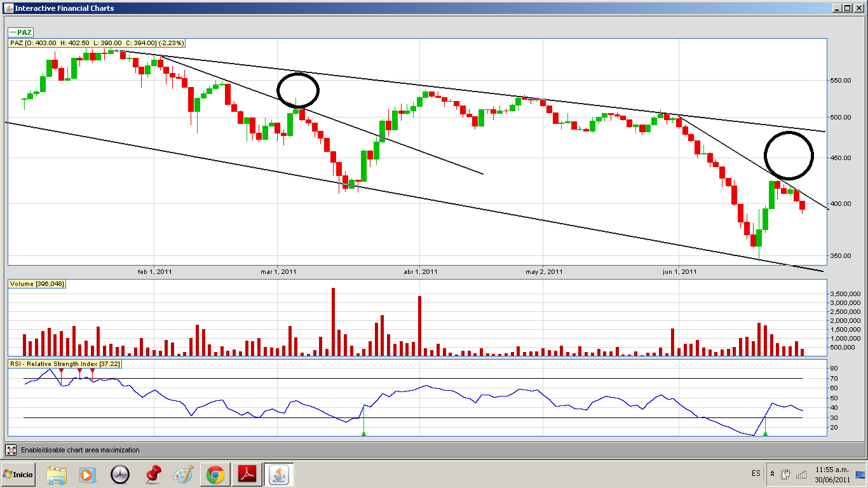This screenshot has width=868, height=488.
Task: Click the green RSI buy marker in mid-March
Action: pos(363,433)
